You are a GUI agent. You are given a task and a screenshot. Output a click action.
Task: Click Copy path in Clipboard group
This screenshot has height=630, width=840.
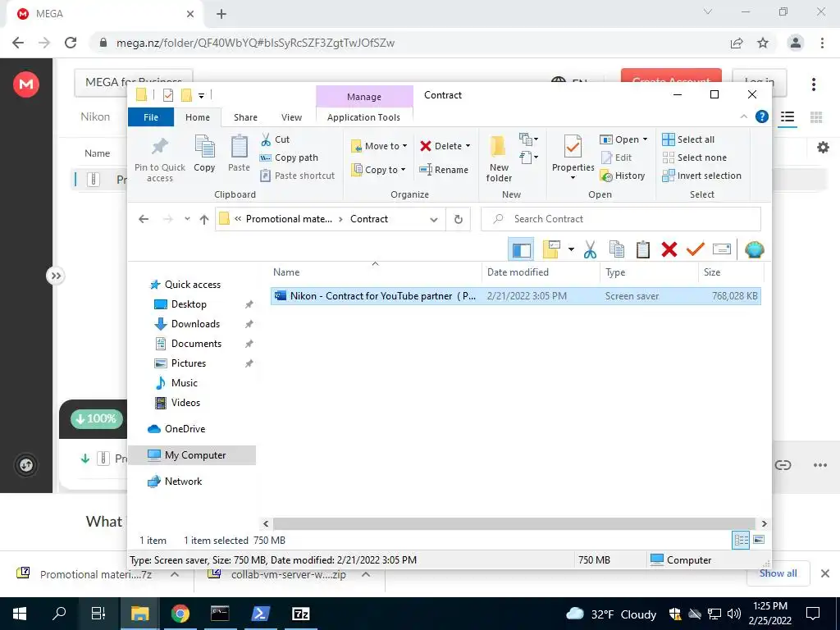[x=289, y=157]
